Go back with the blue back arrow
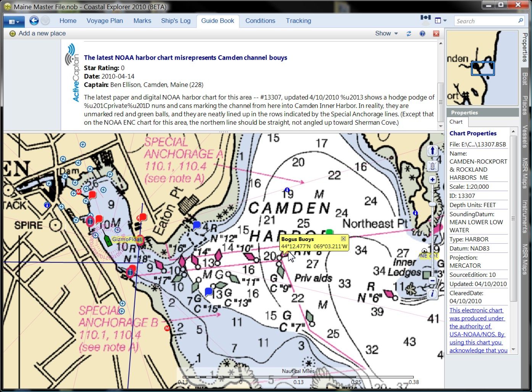The image size is (532, 392). [x=34, y=21]
